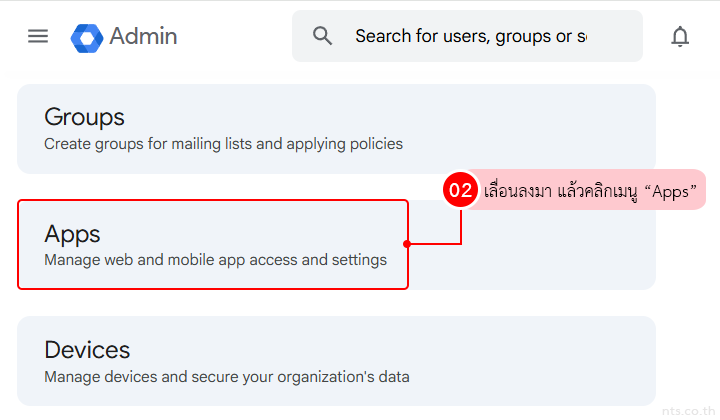Click the "Admin" title text beside the logo
720x420 pixels.
coord(143,37)
